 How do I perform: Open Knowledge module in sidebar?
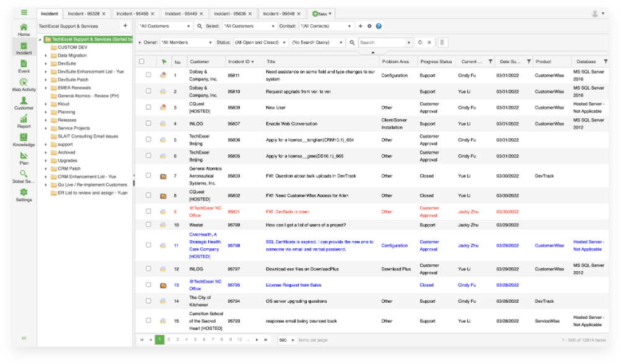pyautogui.click(x=24, y=140)
